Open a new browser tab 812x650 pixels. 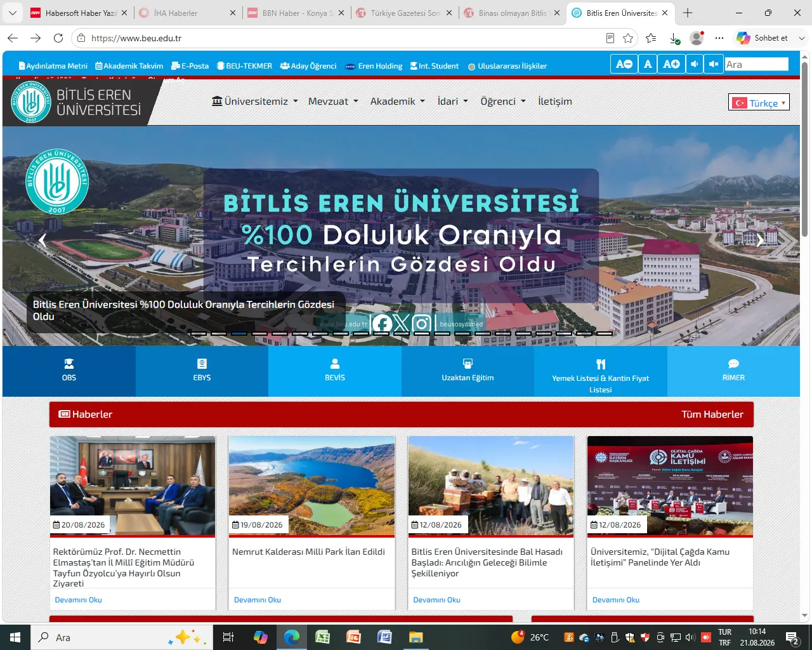tap(688, 13)
